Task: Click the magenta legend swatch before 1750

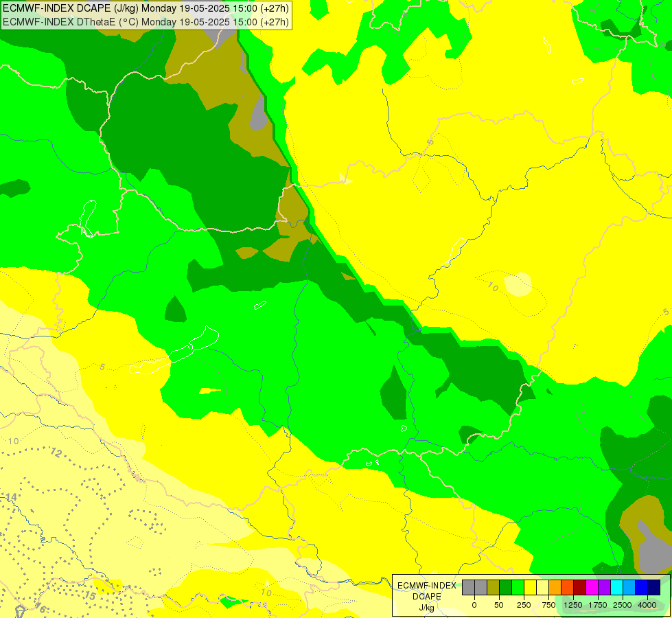Action: (x=592, y=588)
